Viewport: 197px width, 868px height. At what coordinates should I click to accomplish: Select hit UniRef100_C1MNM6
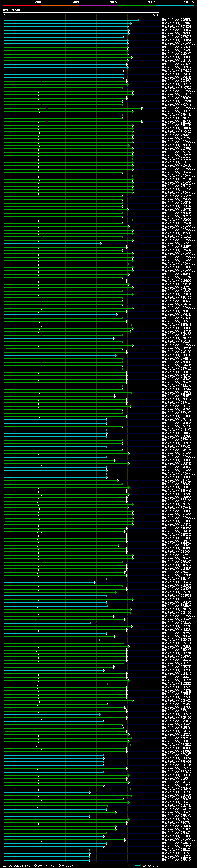(x=177, y=57)
